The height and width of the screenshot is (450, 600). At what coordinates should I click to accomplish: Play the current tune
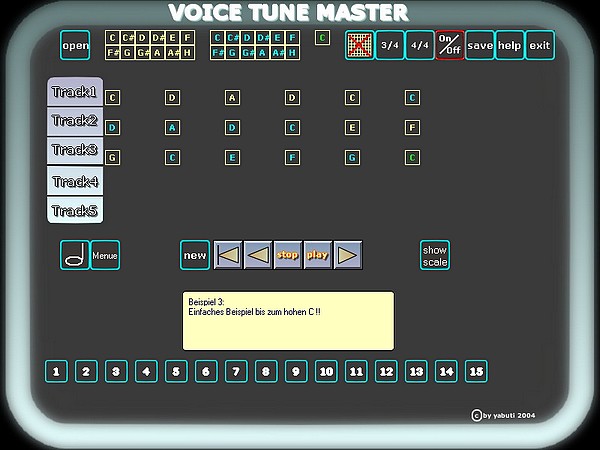(318, 255)
